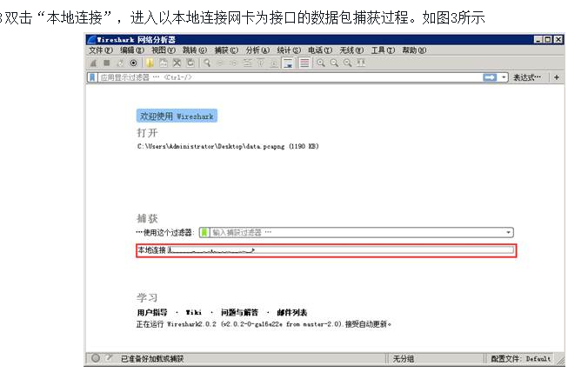Click the Resize columns icon

pyautogui.click(x=361, y=63)
